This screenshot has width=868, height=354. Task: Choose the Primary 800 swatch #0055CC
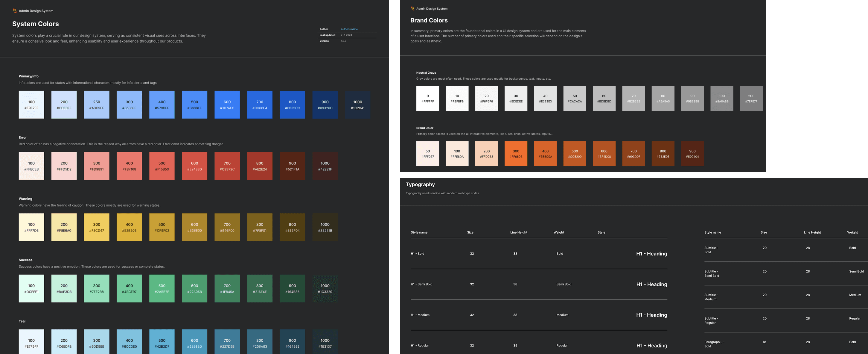click(293, 105)
